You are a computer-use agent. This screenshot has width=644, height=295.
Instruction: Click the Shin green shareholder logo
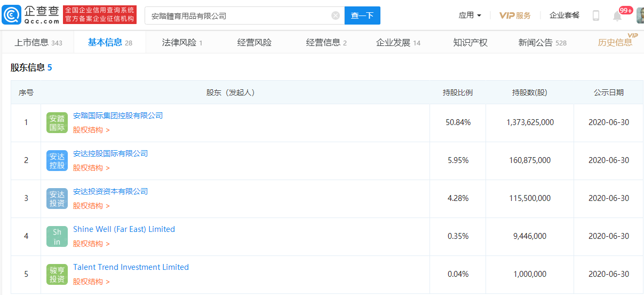(x=57, y=237)
